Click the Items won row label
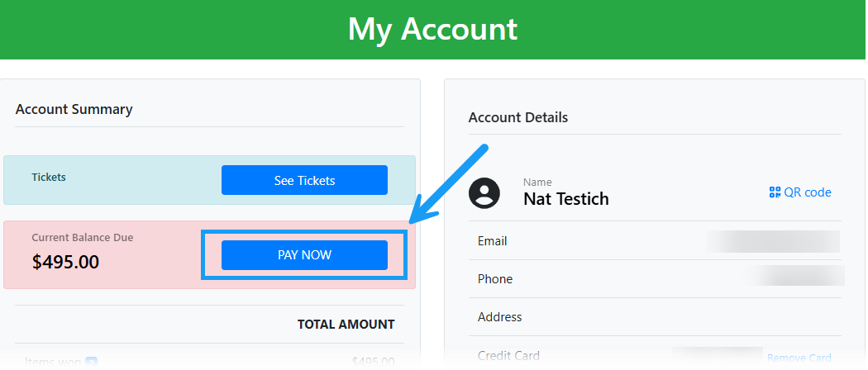Image resolution: width=868 pixels, height=370 pixels. pyautogui.click(x=52, y=362)
